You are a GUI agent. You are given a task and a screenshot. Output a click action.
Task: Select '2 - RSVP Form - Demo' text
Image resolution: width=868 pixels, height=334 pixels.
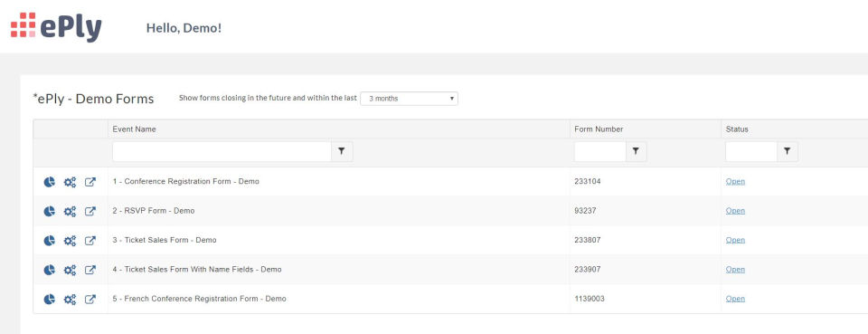pyautogui.click(x=154, y=211)
